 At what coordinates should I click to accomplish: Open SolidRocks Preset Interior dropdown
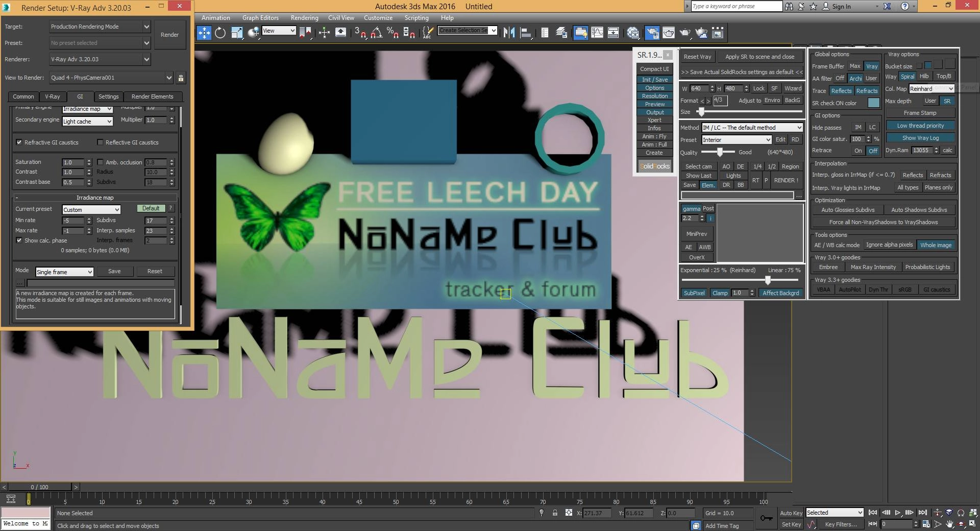tap(736, 140)
